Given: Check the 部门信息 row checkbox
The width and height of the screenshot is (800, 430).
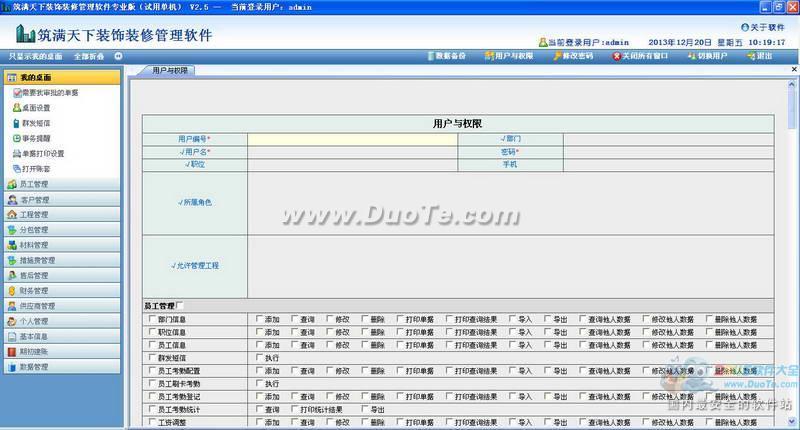Looking at the screenshot, I should click(x=152, y=319).
